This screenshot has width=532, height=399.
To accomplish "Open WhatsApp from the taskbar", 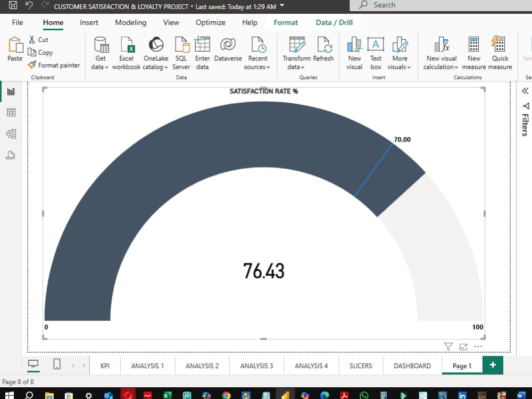I will click(364, 395).
